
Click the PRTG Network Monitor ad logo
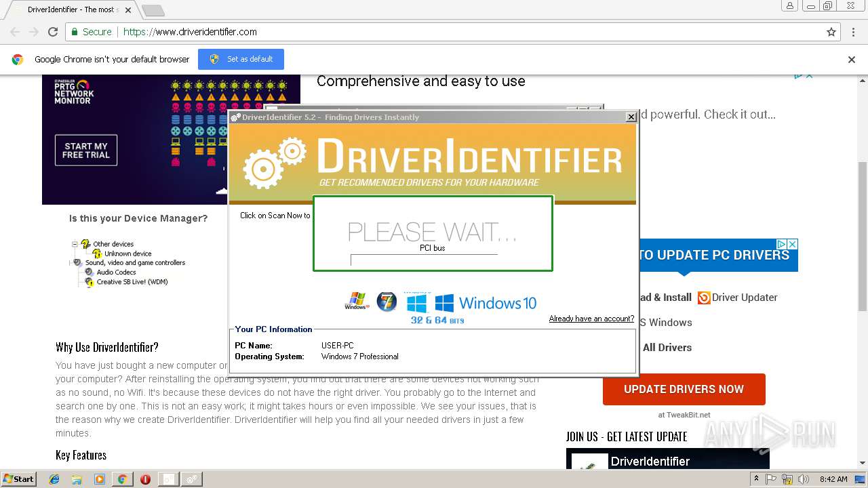(74, 91)
